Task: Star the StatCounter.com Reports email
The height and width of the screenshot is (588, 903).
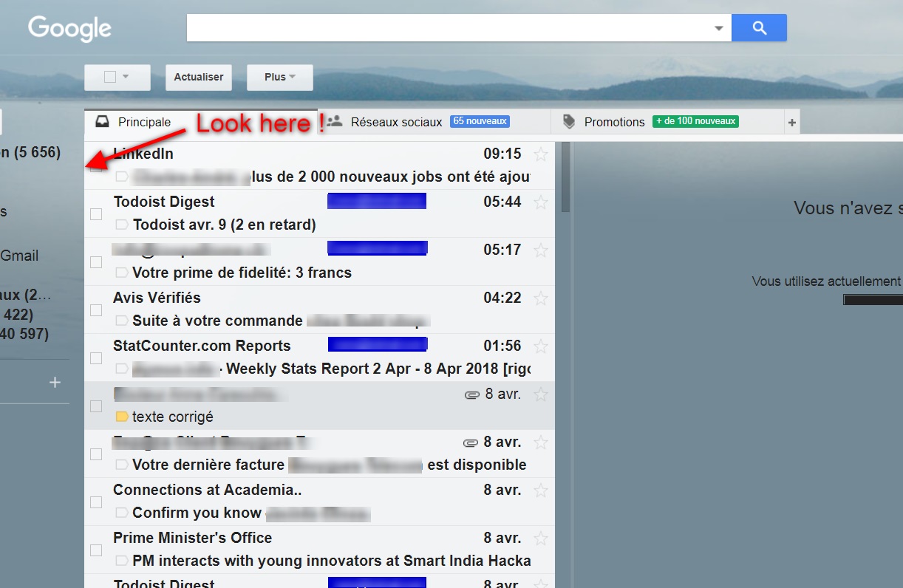Action: 541,346
